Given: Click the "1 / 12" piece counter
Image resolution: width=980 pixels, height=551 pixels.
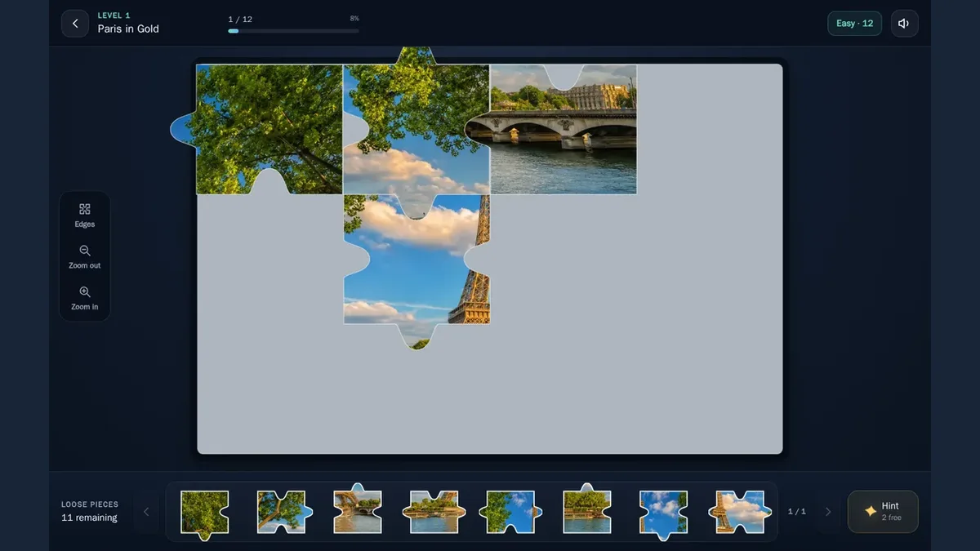Looking at the screenshot, I should (x=240, y=19).
